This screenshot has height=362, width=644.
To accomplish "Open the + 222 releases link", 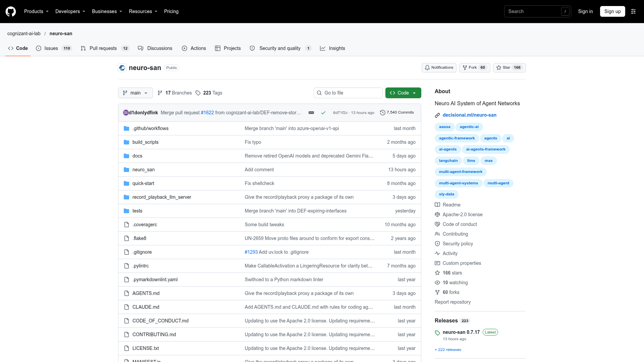I will click(448, 350).
